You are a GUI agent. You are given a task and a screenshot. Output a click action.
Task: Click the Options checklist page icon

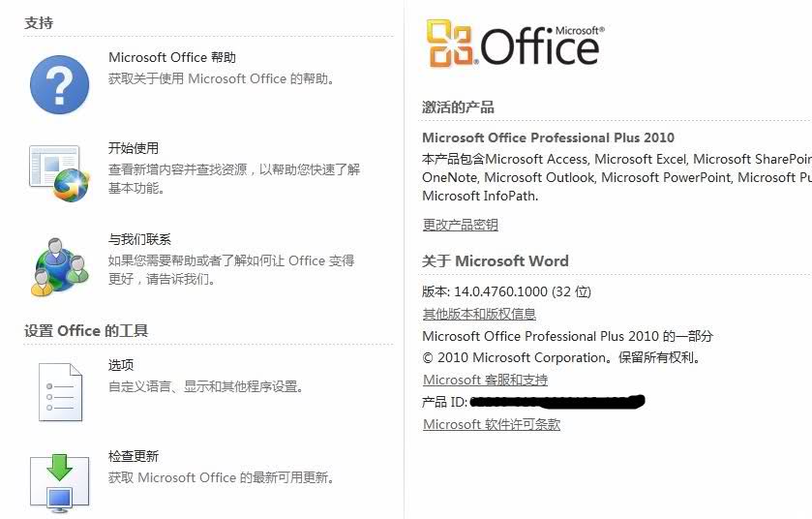[x=60, y=391]
